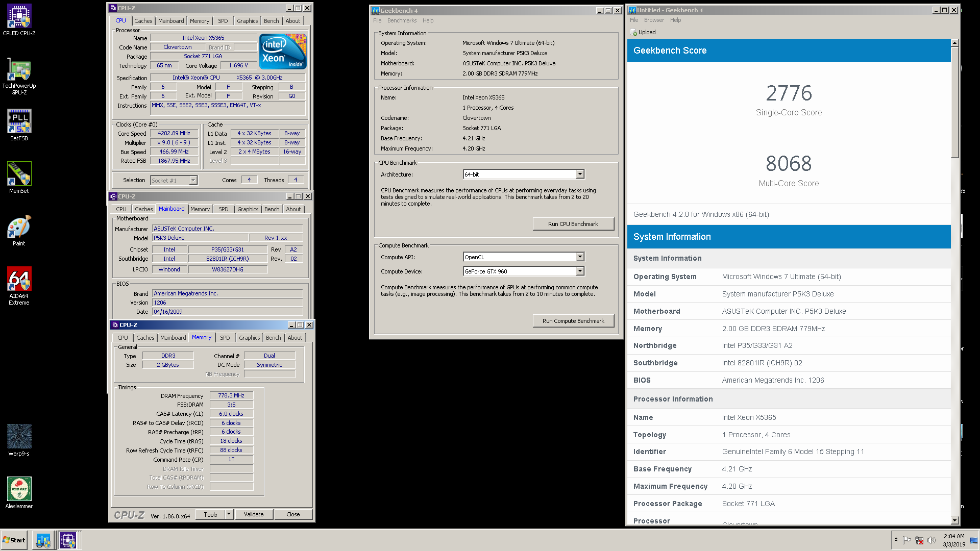Open the File menu in Geekbench 4 window
The height and width of the screenshot is (551, 980).
[377, 20]
